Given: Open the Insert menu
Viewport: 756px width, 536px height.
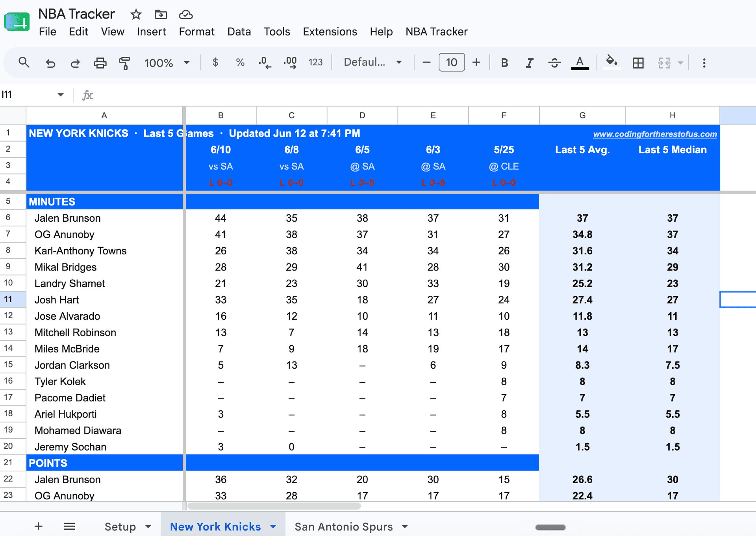Looking at the screenshot, I should pos(152,32).
